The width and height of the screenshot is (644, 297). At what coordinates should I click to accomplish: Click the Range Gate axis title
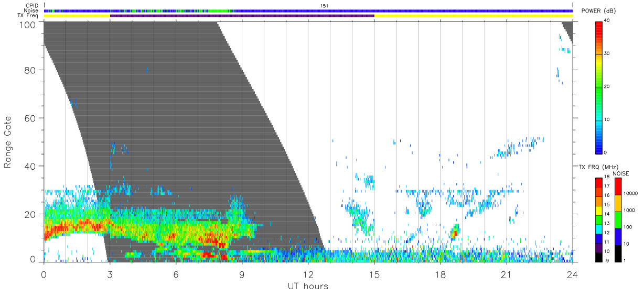click(x=8, y=142)
